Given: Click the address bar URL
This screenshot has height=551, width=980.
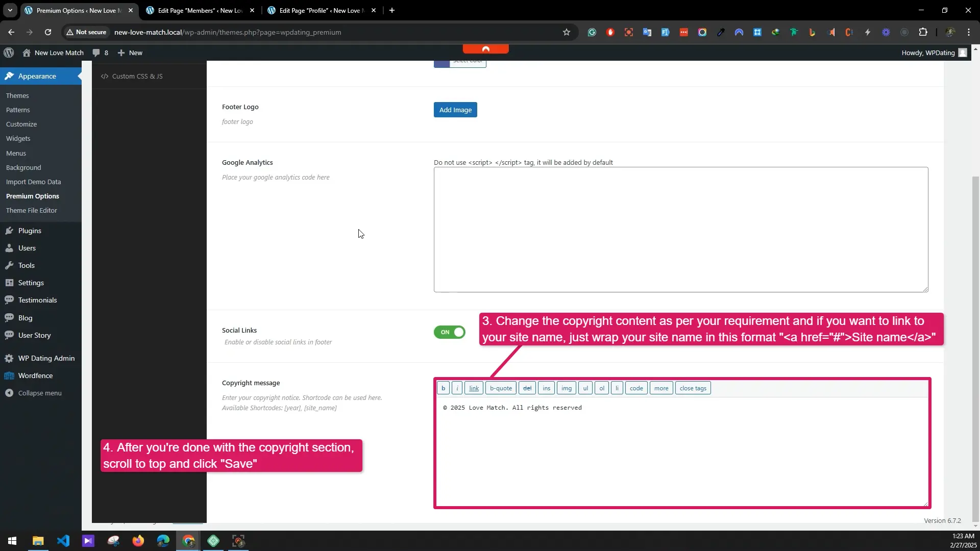Looking at the screenshot, I should 228,32.
